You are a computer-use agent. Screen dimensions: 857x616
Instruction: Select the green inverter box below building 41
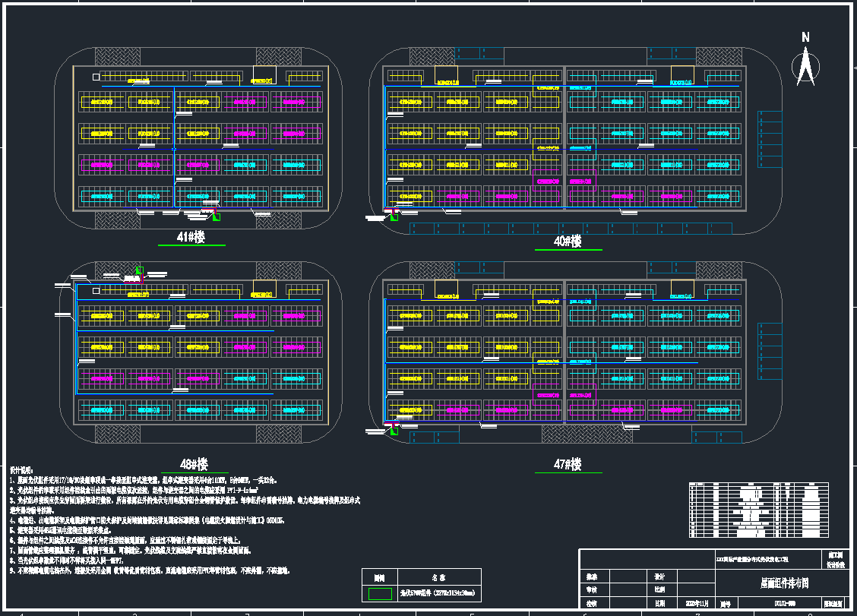tap(217, 217)
